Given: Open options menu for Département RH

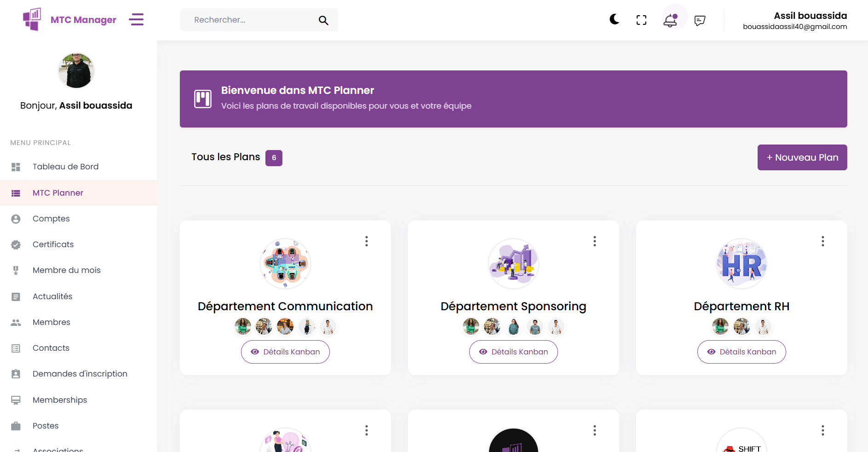Looking at the screenshot, I should coord(823,241).
